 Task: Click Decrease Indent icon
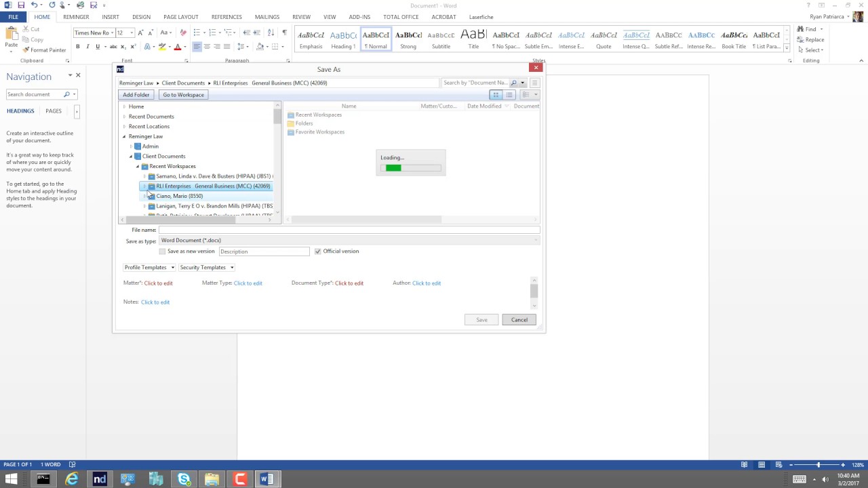pos(247,33)
